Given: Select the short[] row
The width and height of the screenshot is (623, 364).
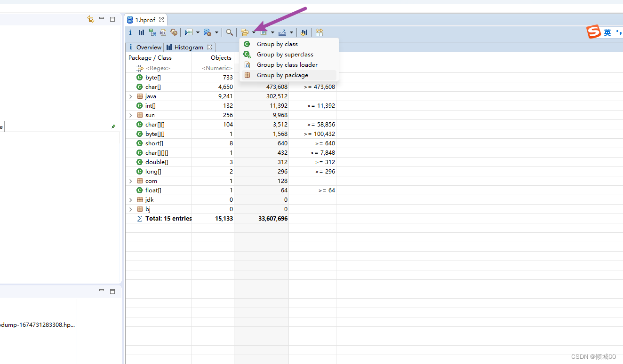Looking at the screenshot, I should pyautogui.click(x=231, y=143).
